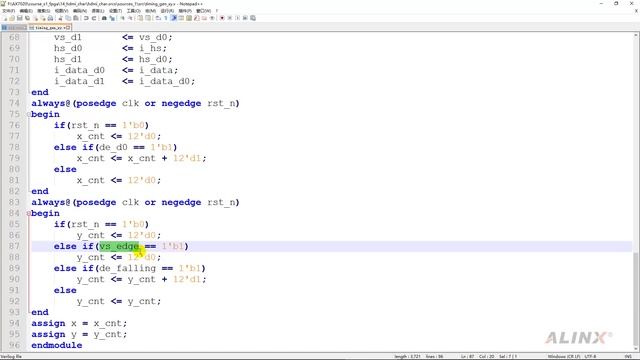640x360 pixels.
Task: Open the Function List toolbar icon
Action: coord(197,18)
